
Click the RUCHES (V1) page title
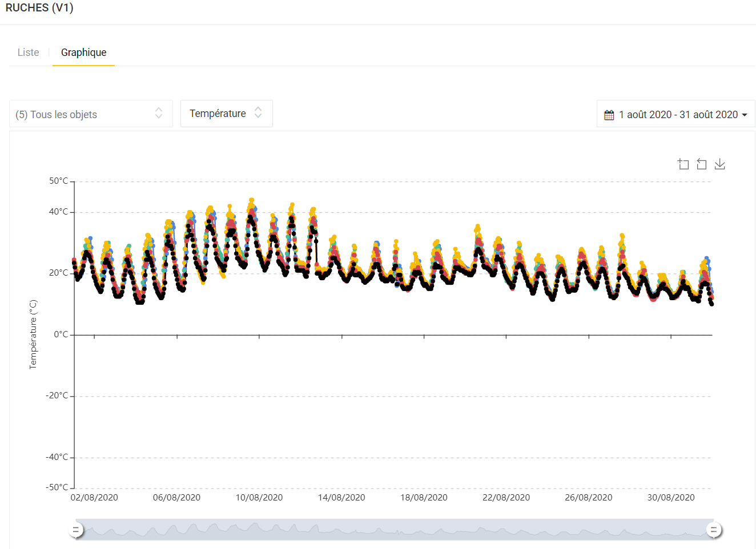(39, 7)
